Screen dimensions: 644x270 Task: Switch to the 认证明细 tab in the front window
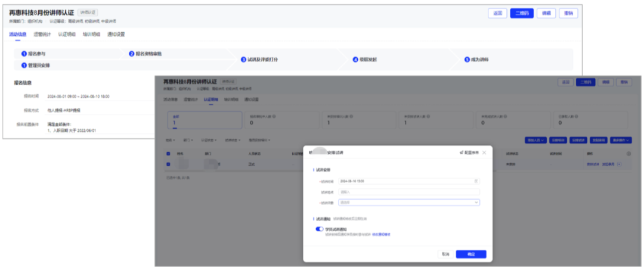tap(211, 100)
